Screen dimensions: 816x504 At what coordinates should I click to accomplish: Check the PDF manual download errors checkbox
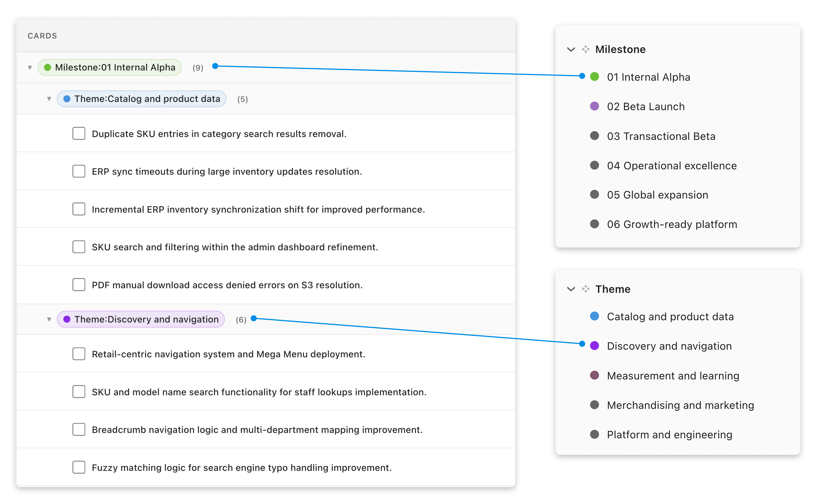point(79,285)
